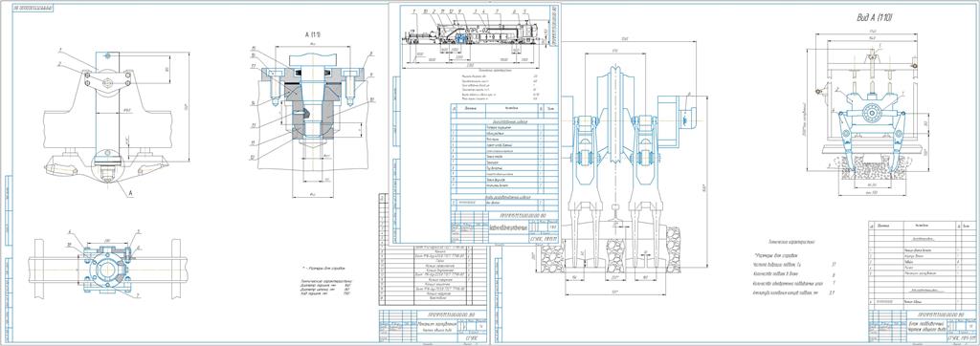Select the drawing number stamp in the top-left corner
Screen dimensions: 980x346
(x=33, y=8)
